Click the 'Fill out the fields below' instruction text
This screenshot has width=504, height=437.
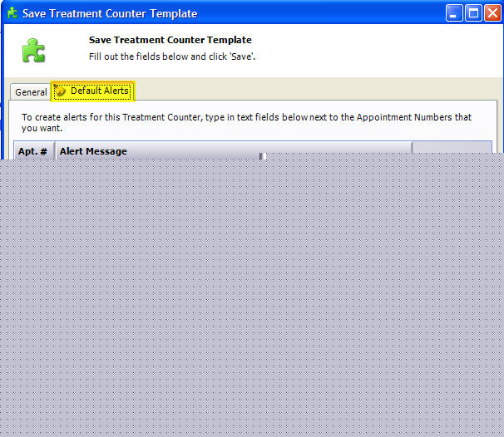pos(172,56)
